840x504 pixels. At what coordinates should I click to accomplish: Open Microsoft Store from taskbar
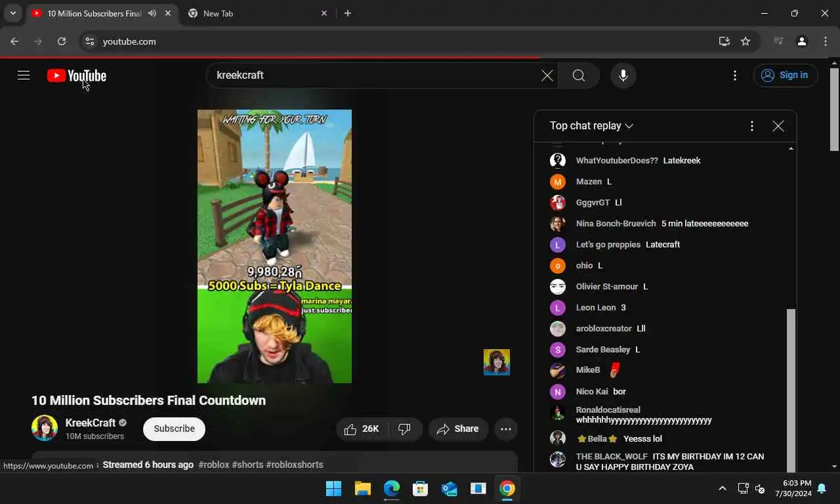[x=420, y=488]
